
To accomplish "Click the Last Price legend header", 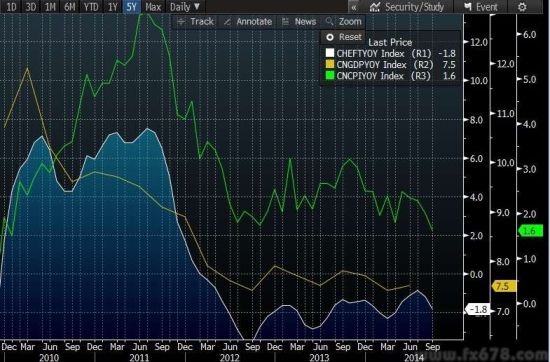I will [x=390, y=43].
